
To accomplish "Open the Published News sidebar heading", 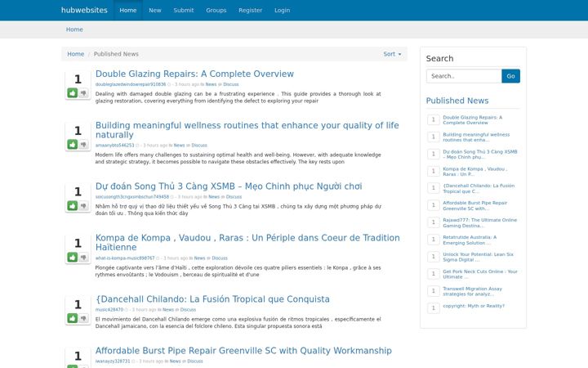I will coord(457,101).
